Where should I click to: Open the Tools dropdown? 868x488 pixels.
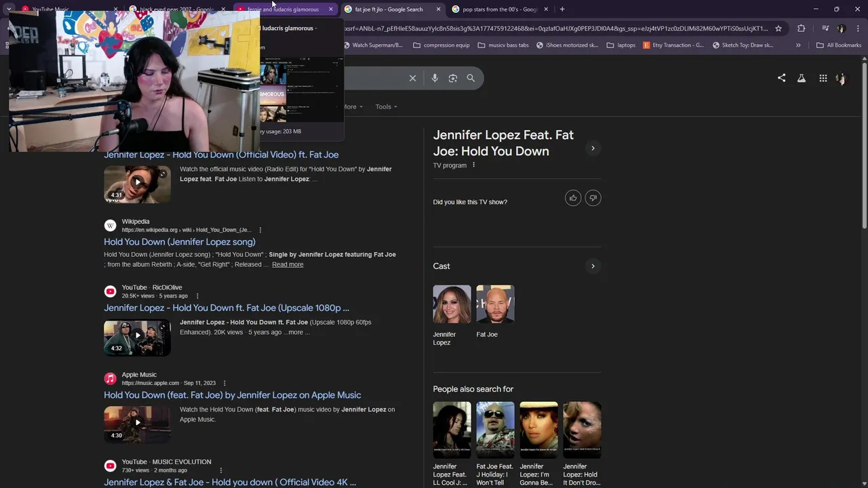387,106
